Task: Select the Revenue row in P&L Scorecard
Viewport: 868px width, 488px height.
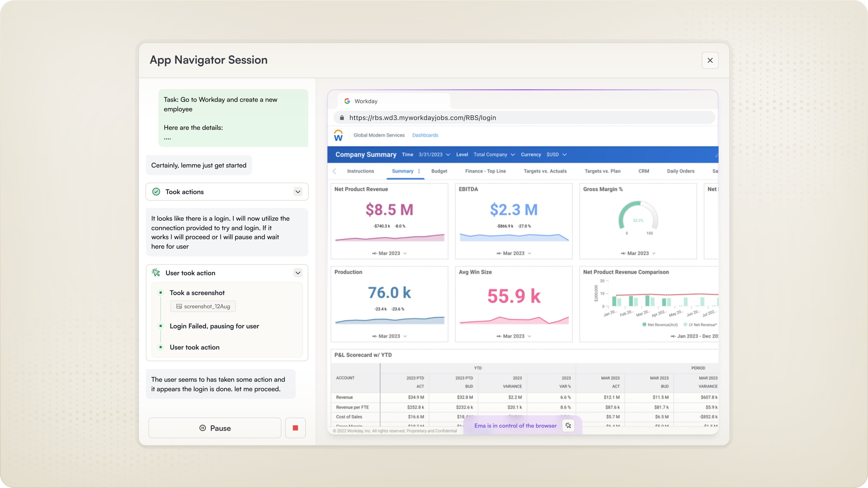Action: [x=524, y=397]
